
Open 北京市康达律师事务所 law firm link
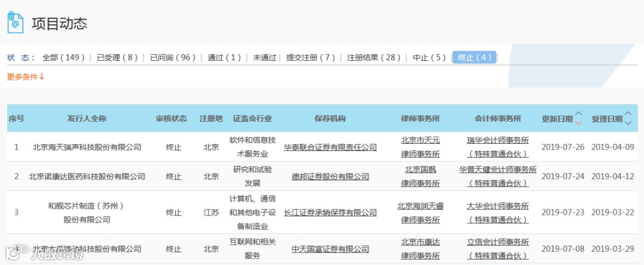(420, 249)
